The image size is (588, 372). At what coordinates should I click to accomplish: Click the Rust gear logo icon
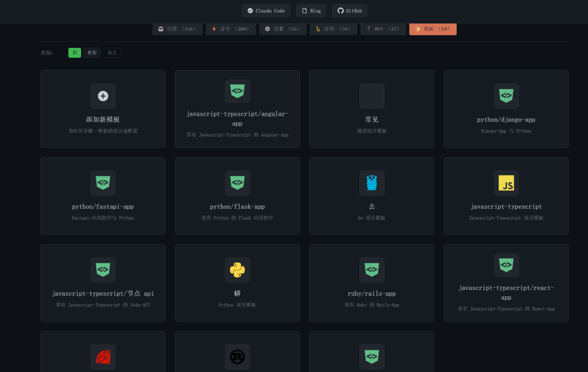237,357
